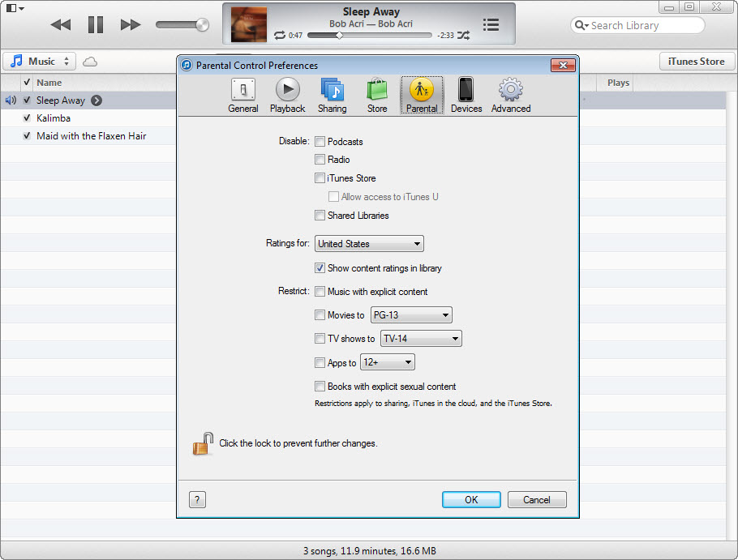Open the Apps 12+ rating dropdown
Screen dimensions: 738x560
pyautogui.click(x=388, y=362)
